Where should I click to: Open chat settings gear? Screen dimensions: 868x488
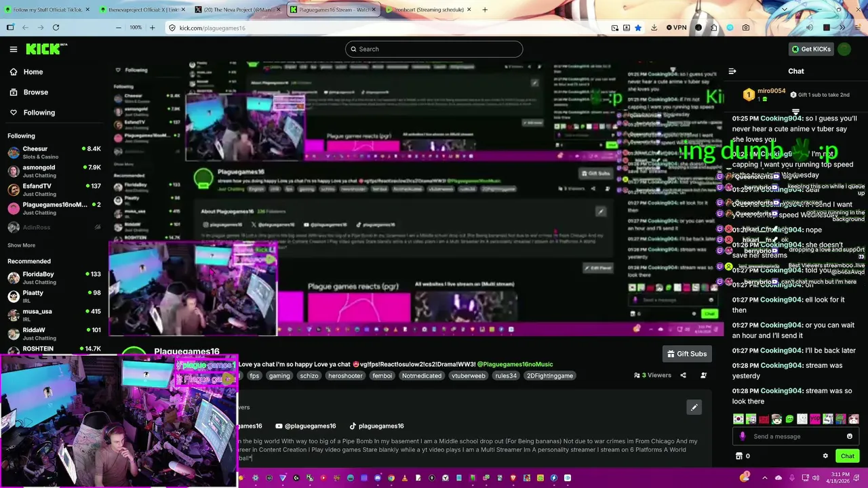click(825, 456)
